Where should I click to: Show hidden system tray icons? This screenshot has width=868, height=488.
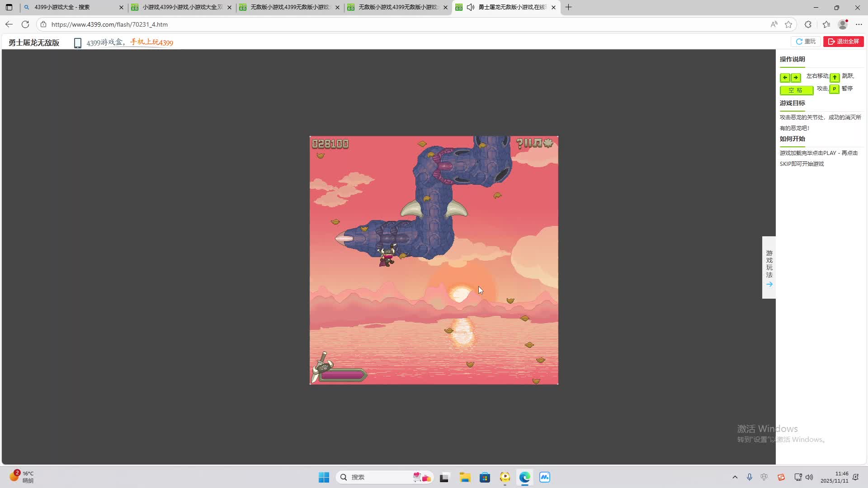pyautogui.click(x=735, y=477)
